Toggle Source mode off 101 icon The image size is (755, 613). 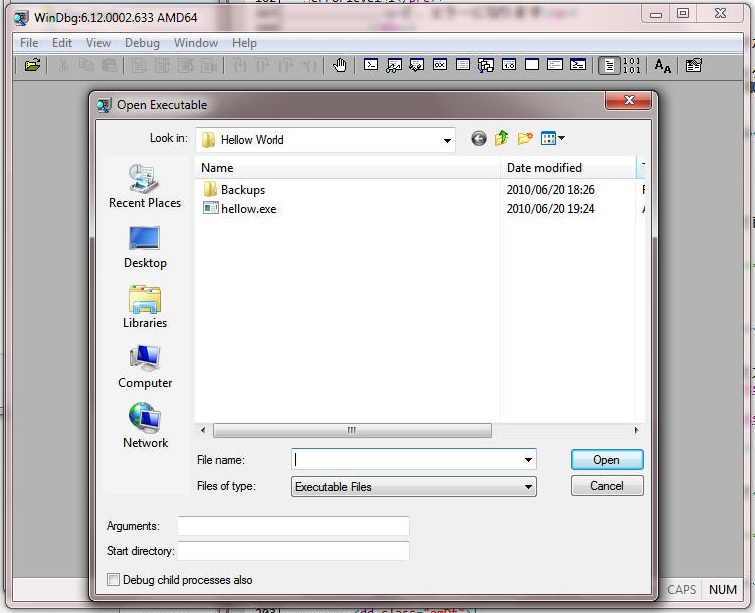pyautogui.click(x=631, y=65)
